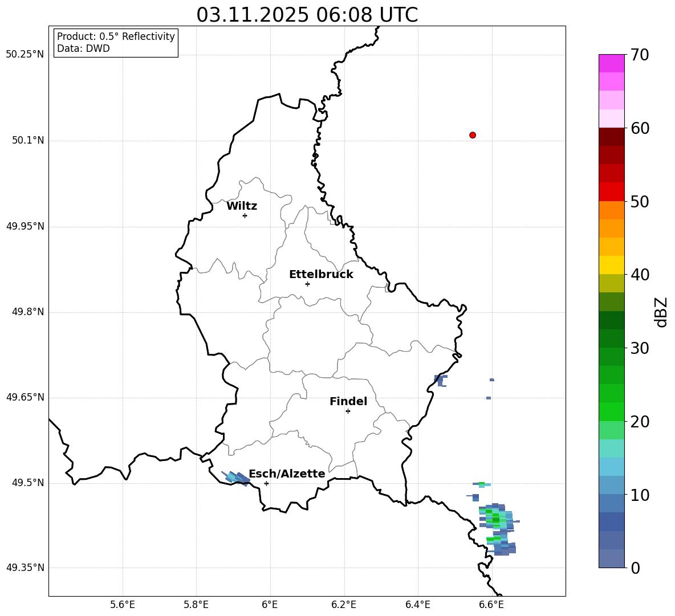
Task: Click the 49.35°N latitude label
Action: pos(25,568)
